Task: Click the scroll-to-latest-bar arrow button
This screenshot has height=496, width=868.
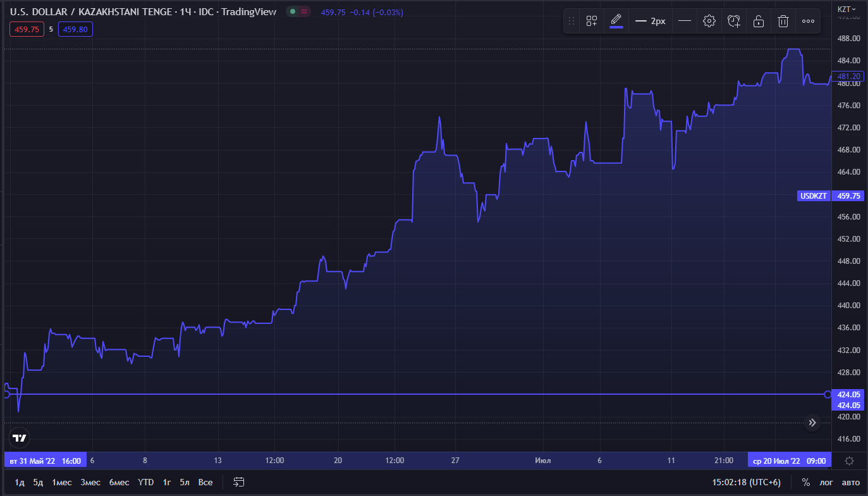Action: 812,423
